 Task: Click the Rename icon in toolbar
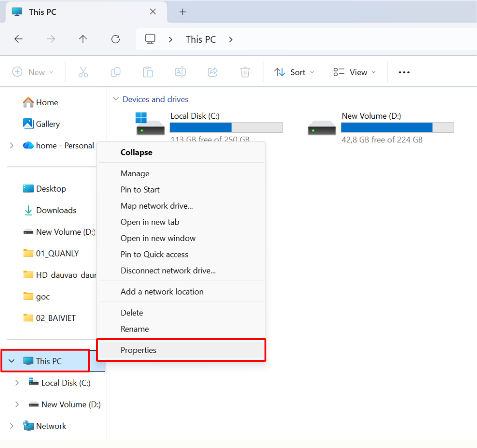180,72
